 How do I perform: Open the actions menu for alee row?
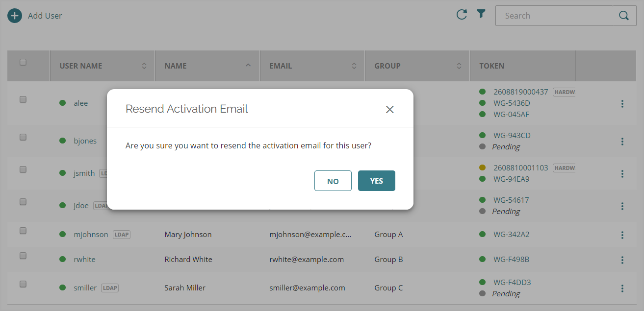622,104
